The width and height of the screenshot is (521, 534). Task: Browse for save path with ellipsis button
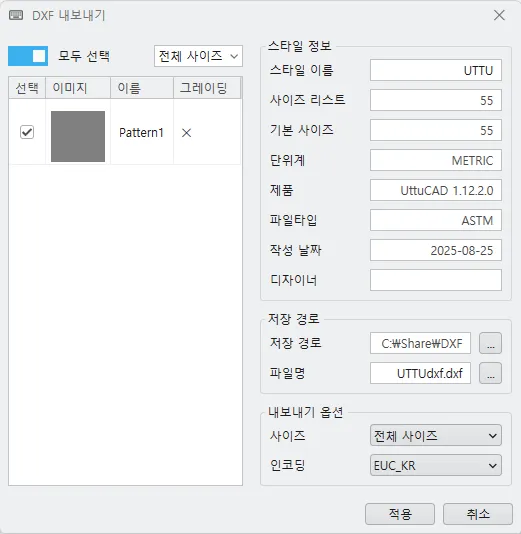(490, 343)
